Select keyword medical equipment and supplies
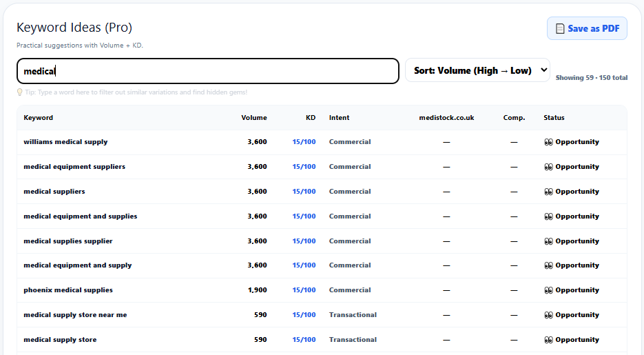The height and width of the screenshot is (355, 644). pyautogui.click(x=81, y=216)
